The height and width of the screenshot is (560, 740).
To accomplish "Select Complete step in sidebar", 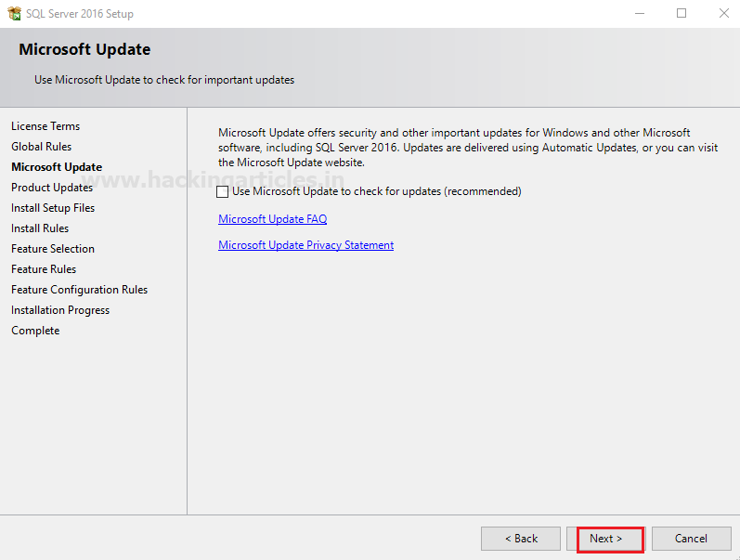I will pyautogui.click(x=35, y=331).
